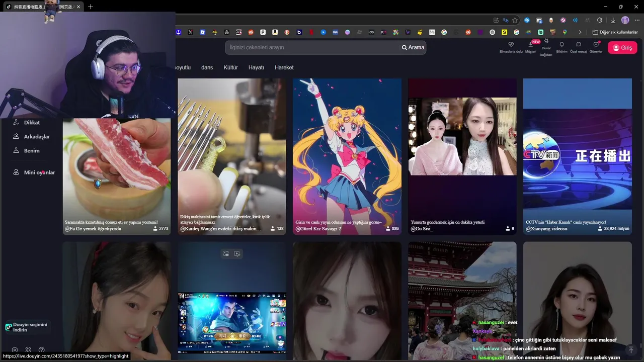The width and height of the screenshot is (644, 362).
Task: Click the 886 viewer count
Action: tap(392, 228)
